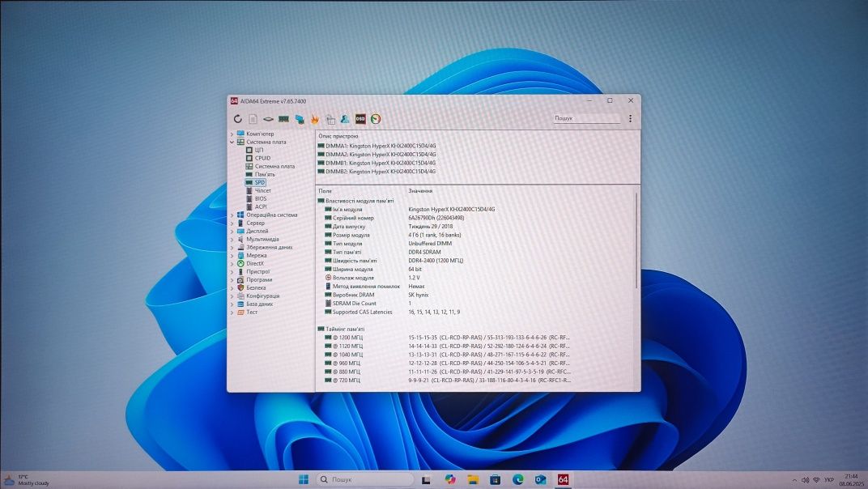This screenshot has width=868, height=489.
Task: Open the Тест tree item
Action: [247, 313]
